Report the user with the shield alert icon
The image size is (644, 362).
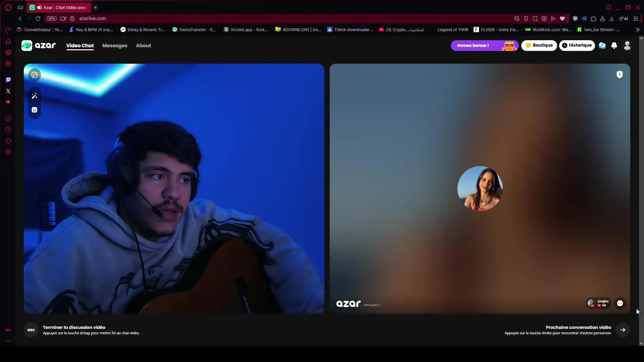619,74
